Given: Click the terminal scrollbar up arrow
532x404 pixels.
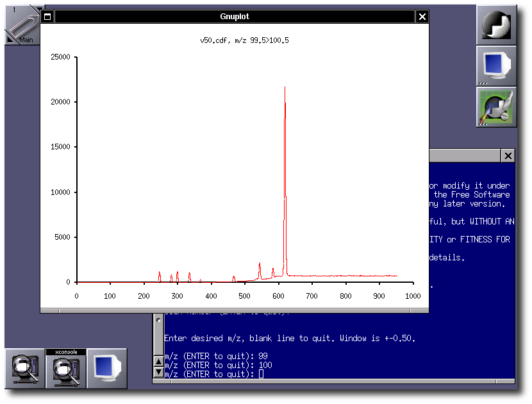Looking at the screenshot, I should click(158, 362).
